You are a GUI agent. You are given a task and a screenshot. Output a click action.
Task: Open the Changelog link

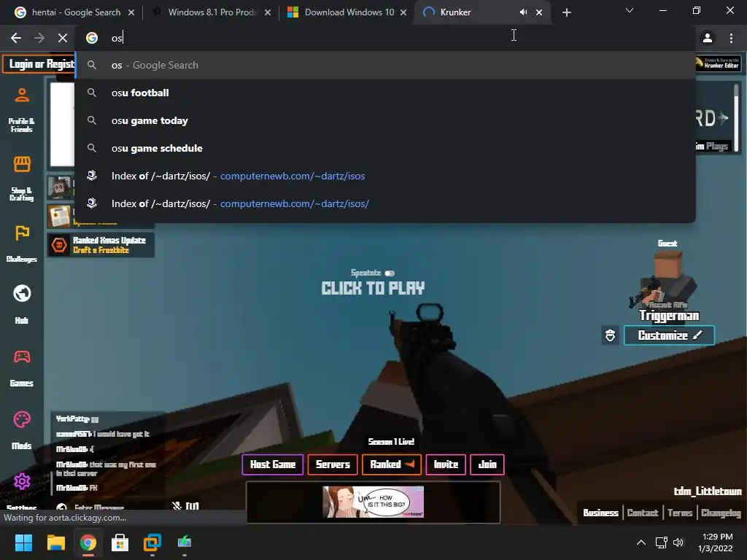coord(721,513)
